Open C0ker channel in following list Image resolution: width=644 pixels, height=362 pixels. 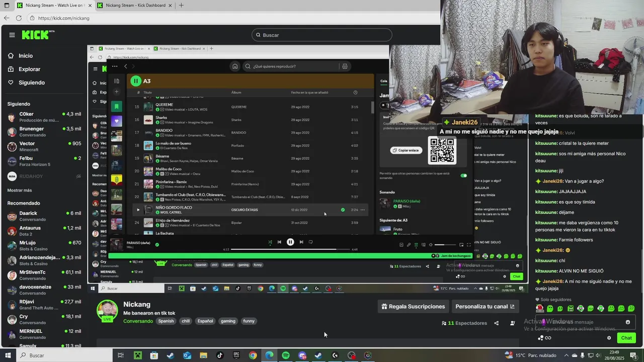44,117
